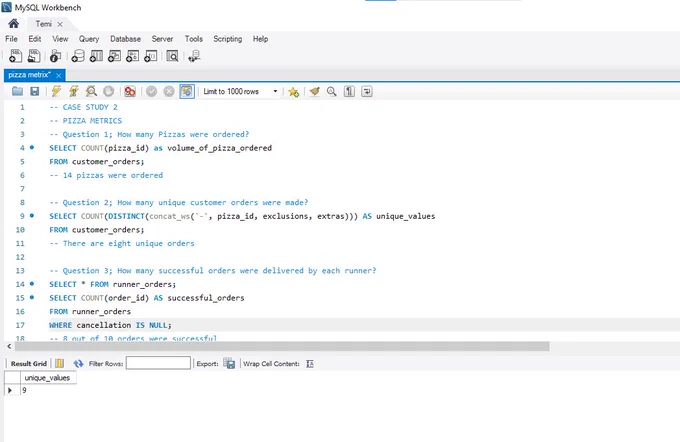Image resolution: width=680 pixels, height=442 pixels.
Task: Click the statement marker on line 14
Action: [x=32, y=284]
